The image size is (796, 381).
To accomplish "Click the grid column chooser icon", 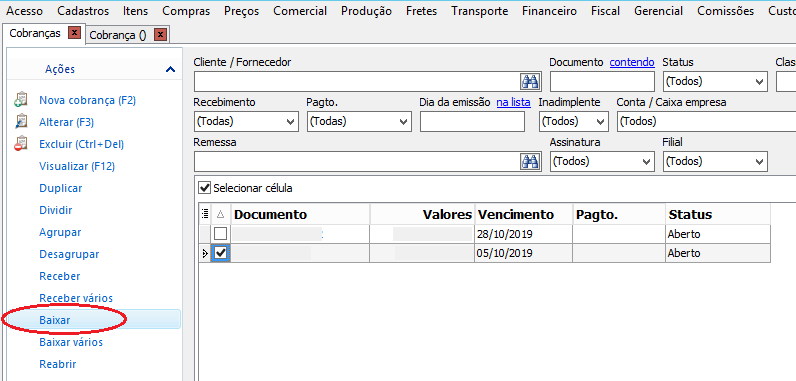I will [205, 215].
